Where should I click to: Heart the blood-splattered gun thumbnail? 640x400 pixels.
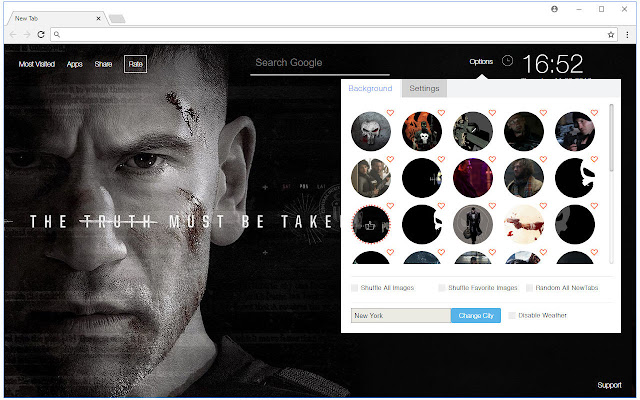(x=543, y=206)
